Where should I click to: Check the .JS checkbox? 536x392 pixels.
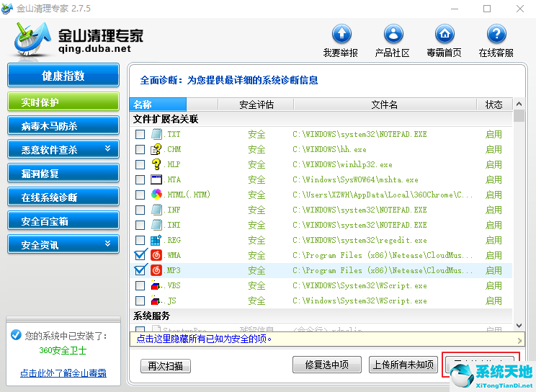coord(140,300)
